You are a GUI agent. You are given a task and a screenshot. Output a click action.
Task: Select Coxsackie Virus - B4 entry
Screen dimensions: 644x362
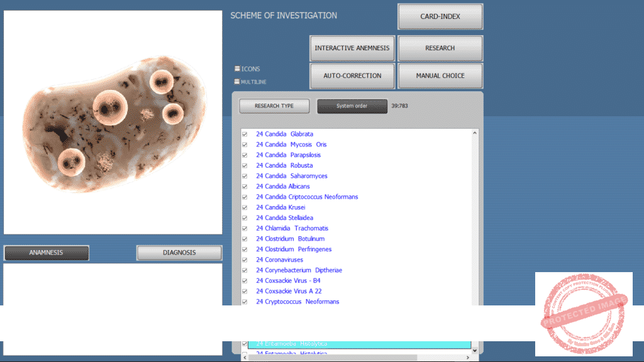click(288, 281)
